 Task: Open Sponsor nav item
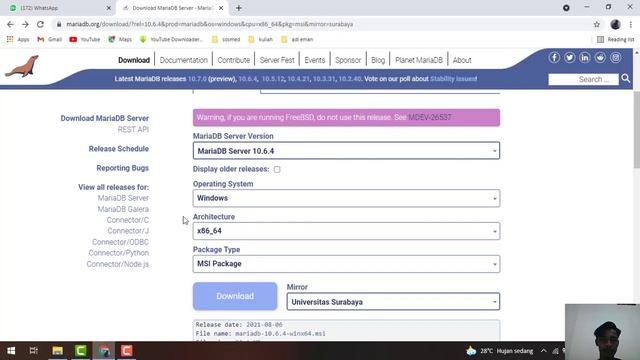348,60
